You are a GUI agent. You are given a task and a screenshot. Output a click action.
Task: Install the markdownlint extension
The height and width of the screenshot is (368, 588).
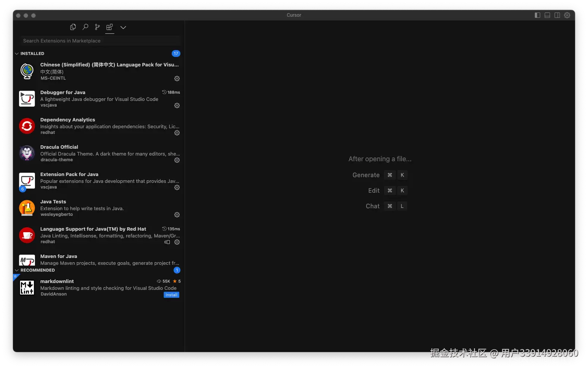coord(171,295)
